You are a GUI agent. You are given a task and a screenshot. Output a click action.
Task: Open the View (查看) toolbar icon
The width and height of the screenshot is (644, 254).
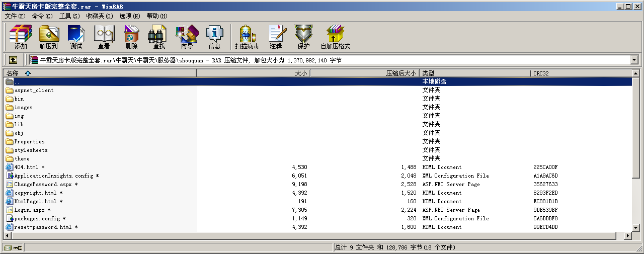point(104,37)
